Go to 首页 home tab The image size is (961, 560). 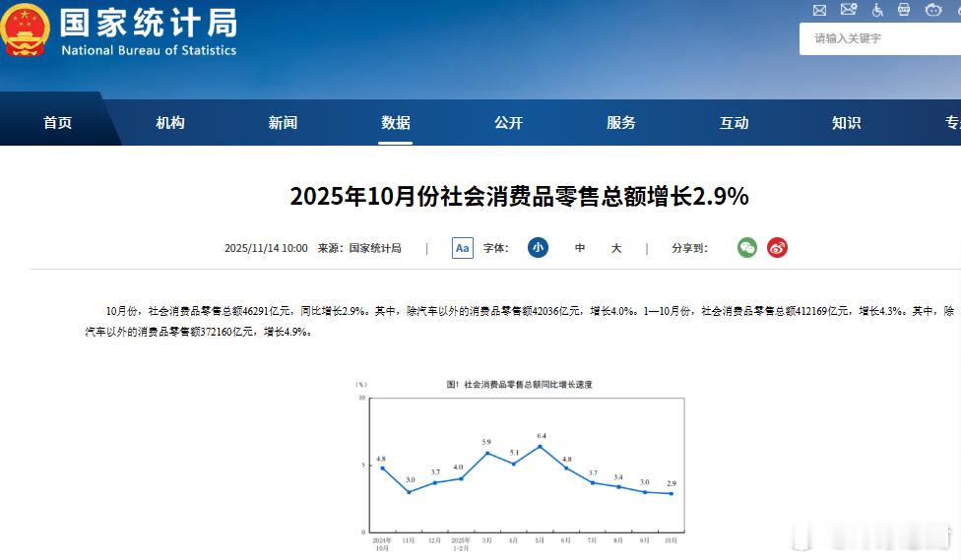tap(58, 123)
